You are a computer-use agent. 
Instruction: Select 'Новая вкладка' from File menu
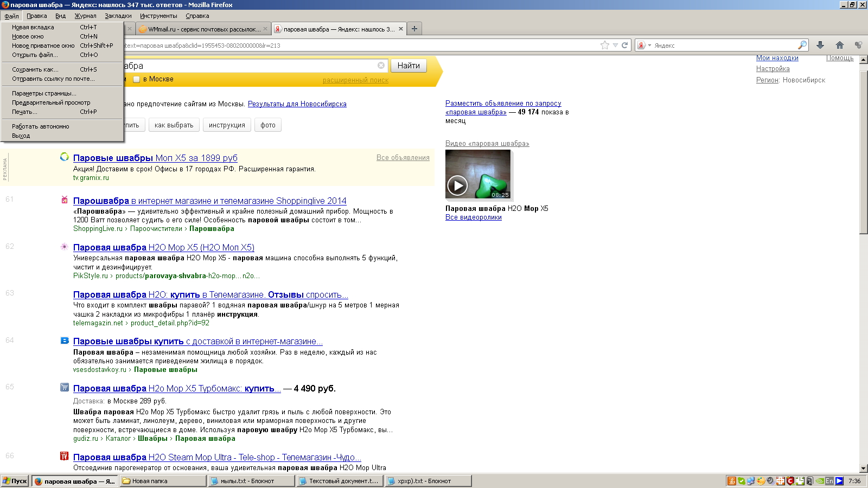pos(62,27)
